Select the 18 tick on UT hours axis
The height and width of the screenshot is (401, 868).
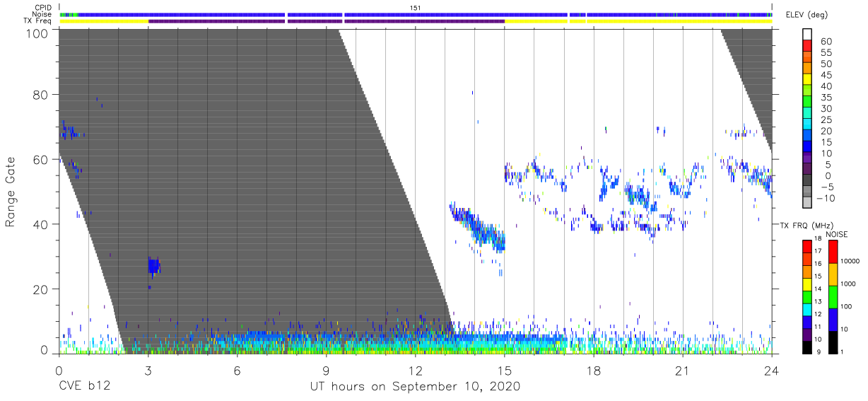tap(594, 371)
